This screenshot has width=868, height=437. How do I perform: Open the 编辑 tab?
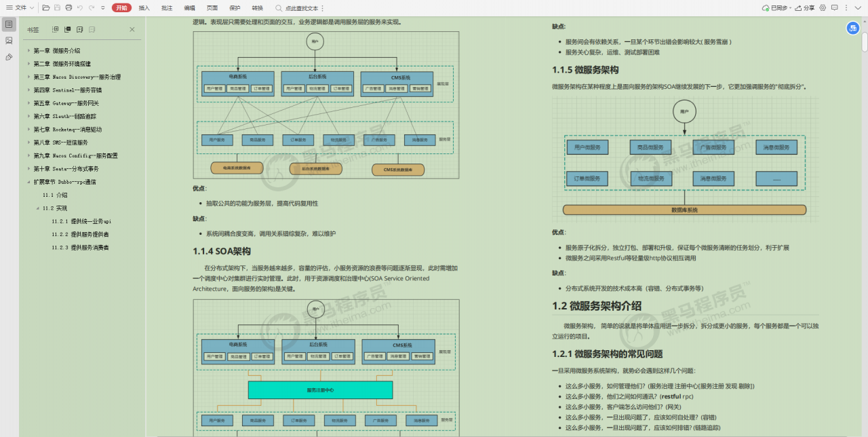point(189,7)
